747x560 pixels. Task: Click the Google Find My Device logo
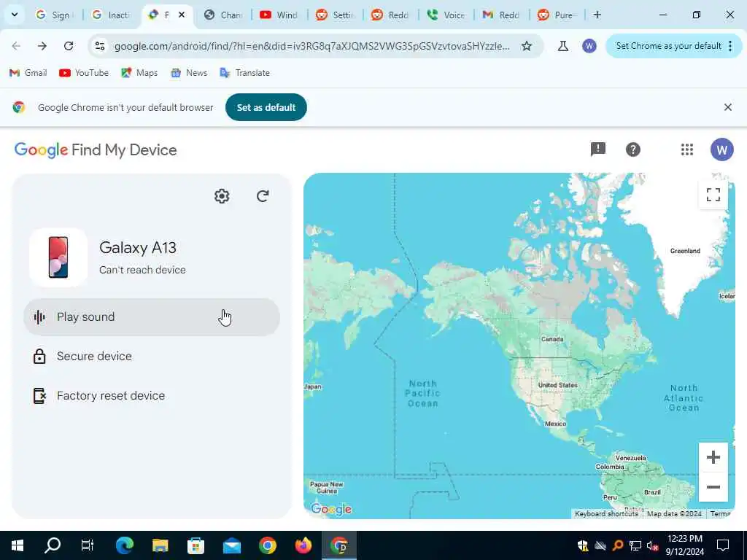click(96, 150)
